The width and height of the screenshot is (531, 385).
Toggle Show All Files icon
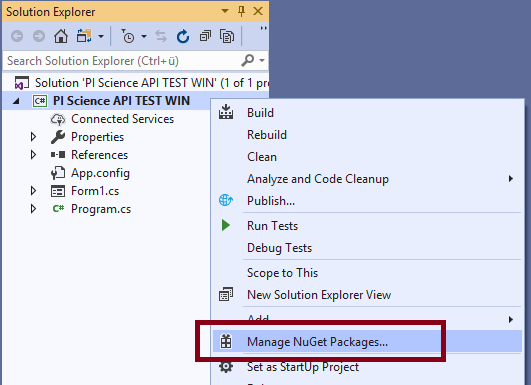[227, 36]
